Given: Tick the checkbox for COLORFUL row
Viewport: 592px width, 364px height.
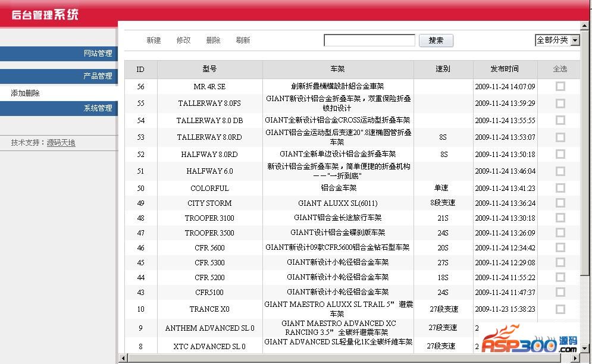Looking at the screenshot, I should point(560,188).
